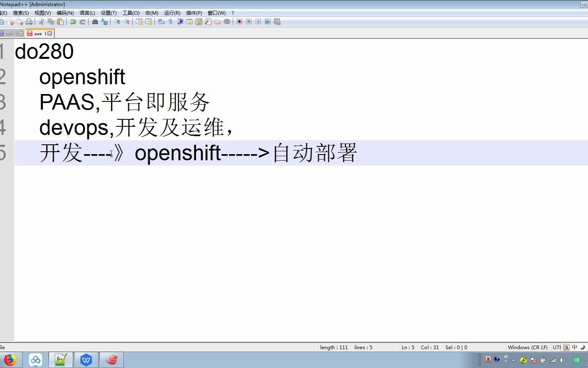
Task: Close the new 1 tab
Action: [x=50, y=34]
